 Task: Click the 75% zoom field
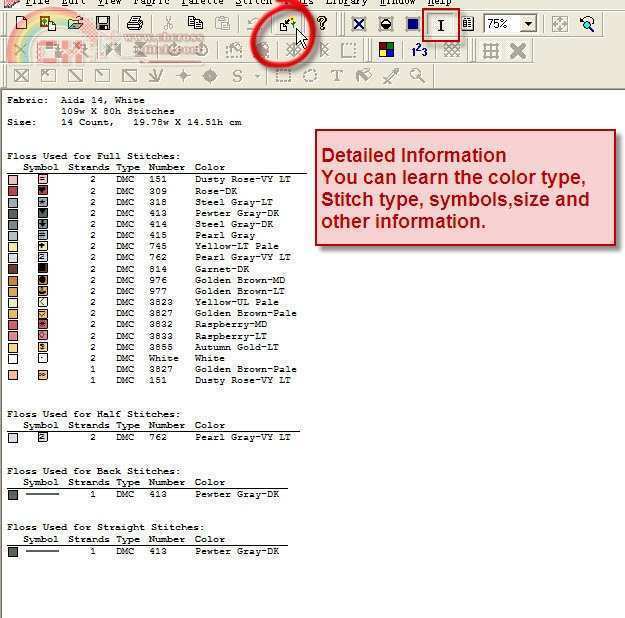coord(502,24)
